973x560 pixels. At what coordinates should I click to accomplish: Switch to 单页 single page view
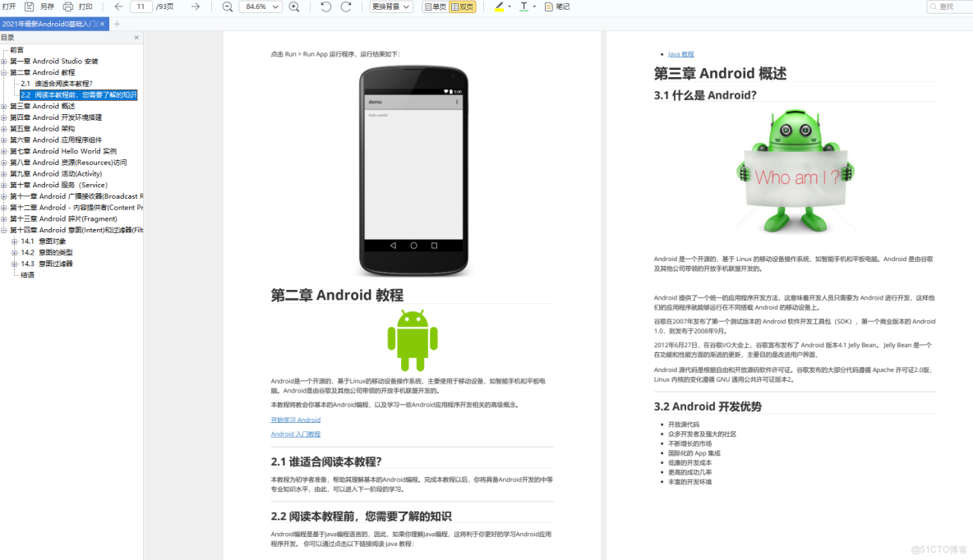pyautogui.click(x=435, y=7)
